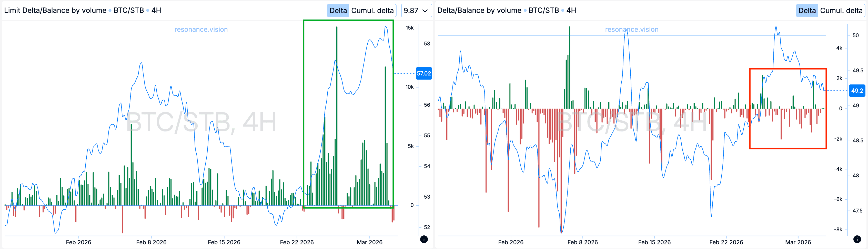Image resolution: width=868 pixels, height=249 pixels.
Task: Open the resonance.vision link on the left chart
Action: tap(201, 29)
